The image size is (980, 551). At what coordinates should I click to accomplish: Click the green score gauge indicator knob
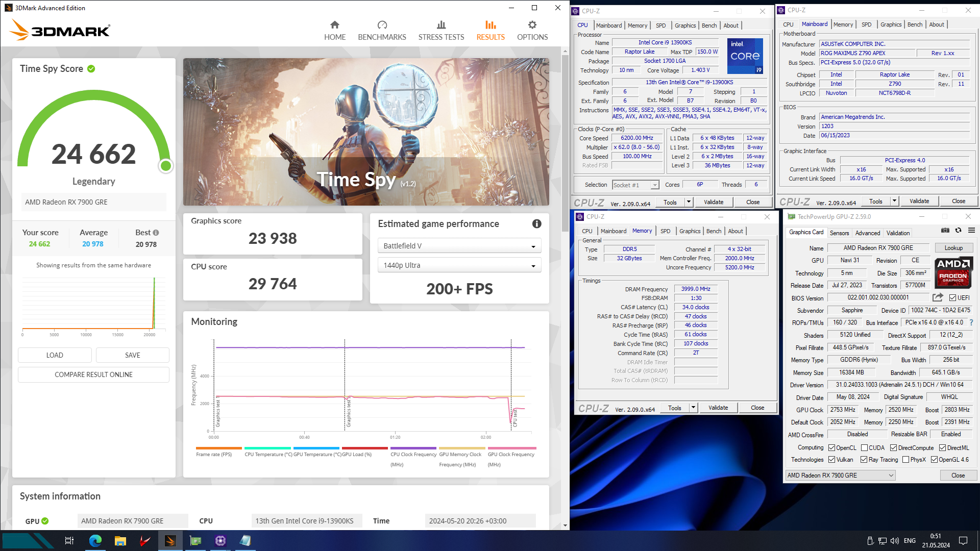166,166
